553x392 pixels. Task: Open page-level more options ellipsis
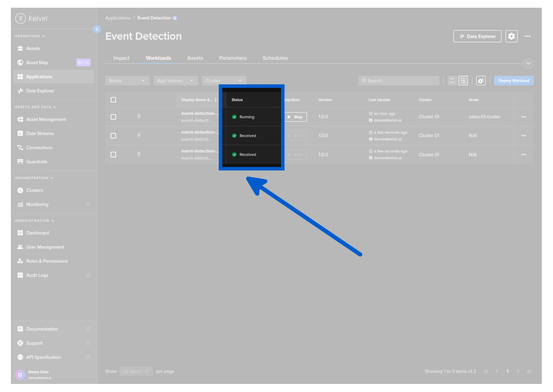pyautogui.click(x=527, y=36)
